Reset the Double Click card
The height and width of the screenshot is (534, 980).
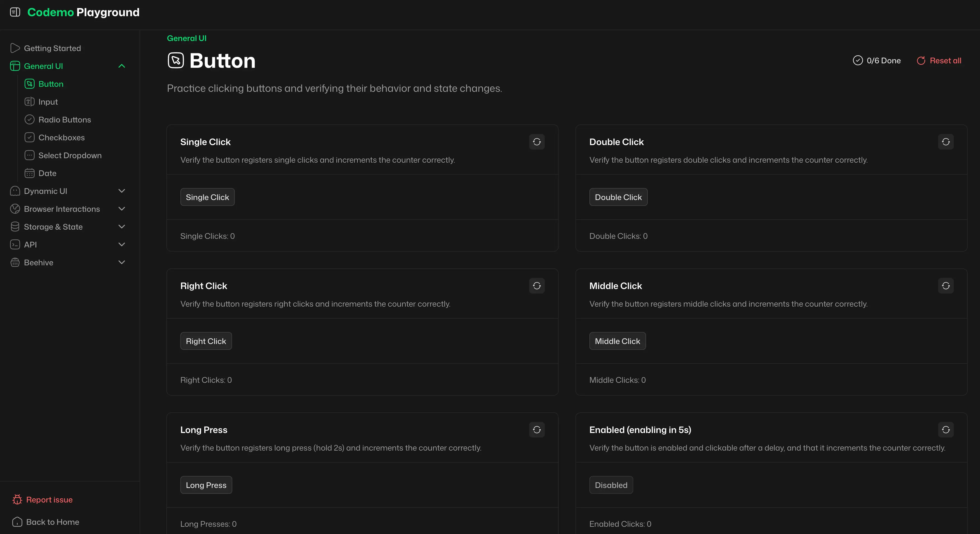[x=946, y=142]
